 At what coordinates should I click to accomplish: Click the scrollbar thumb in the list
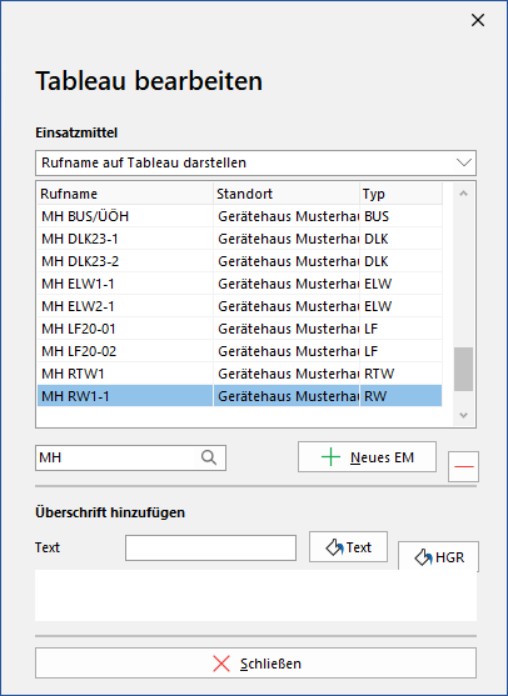(464, 369)
